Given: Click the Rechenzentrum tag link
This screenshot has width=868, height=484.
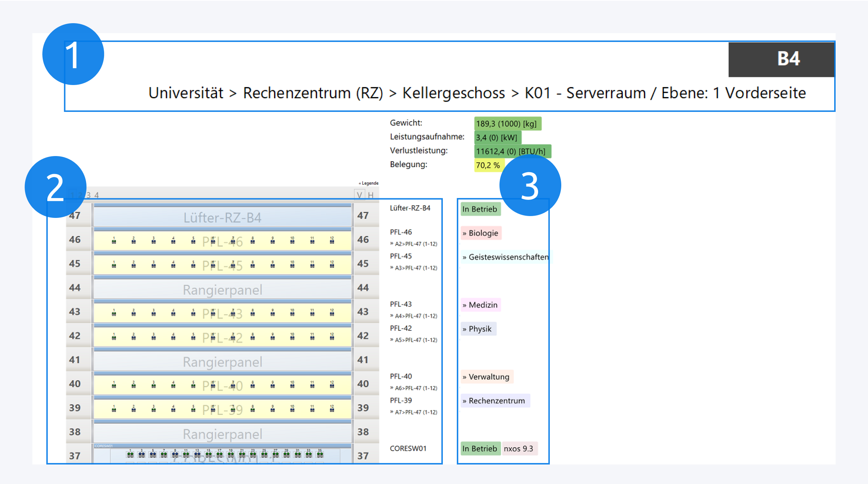Looking at the screenshot, I should (x=495, y=400).
